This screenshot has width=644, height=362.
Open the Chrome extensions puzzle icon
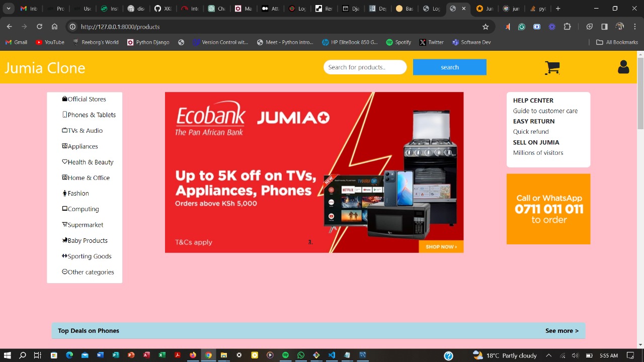pos(568,27)
